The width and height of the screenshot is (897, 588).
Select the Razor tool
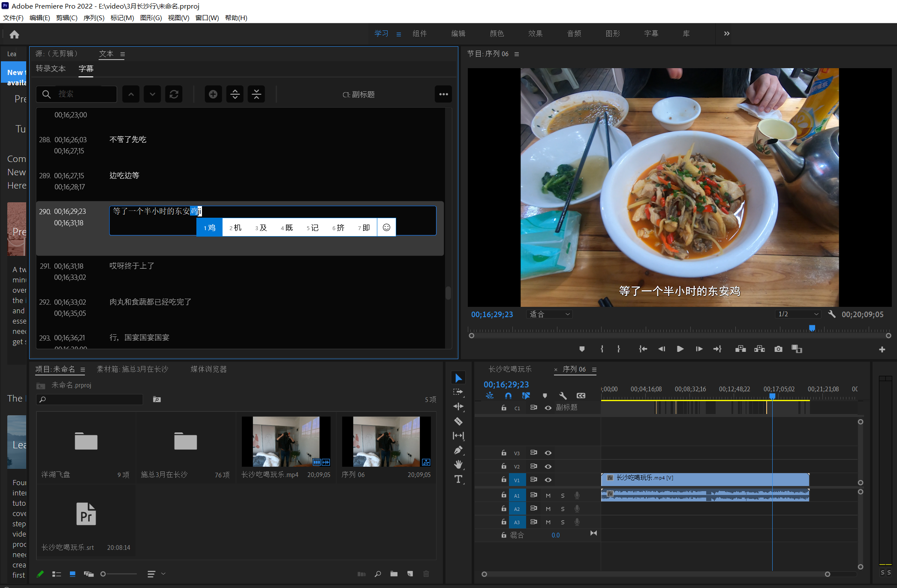458,421
